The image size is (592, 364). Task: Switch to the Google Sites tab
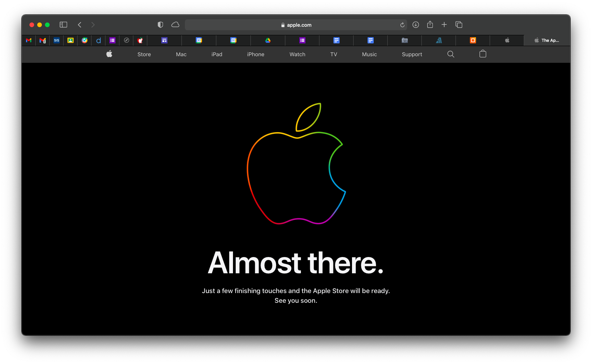tap(164, 40)
